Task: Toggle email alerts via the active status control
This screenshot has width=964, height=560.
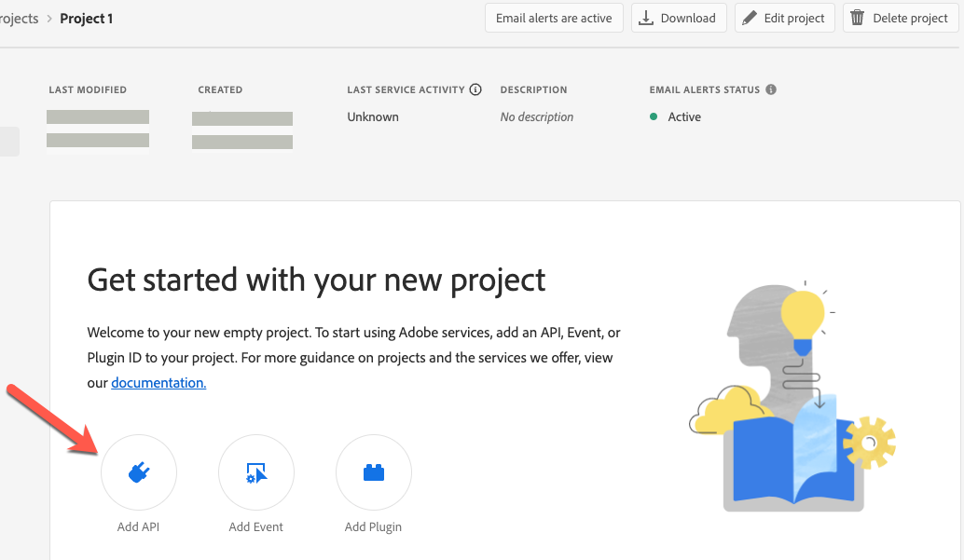Action: (554, 17)
